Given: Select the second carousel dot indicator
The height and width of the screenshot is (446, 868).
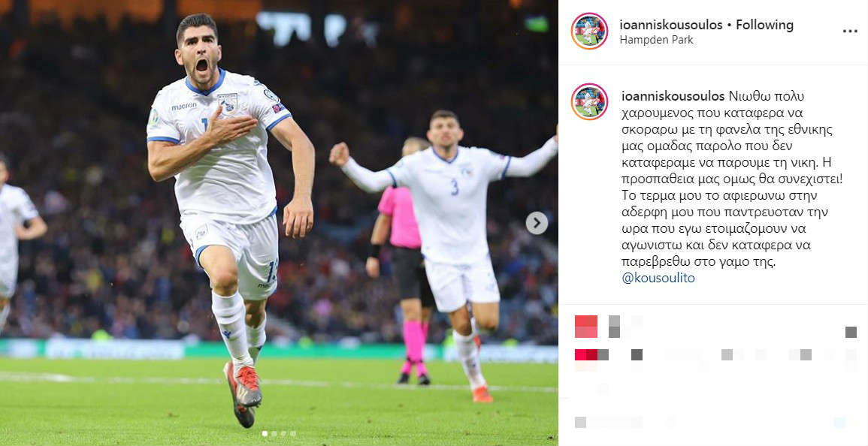Looking at the screenshot, I should 274,434.
